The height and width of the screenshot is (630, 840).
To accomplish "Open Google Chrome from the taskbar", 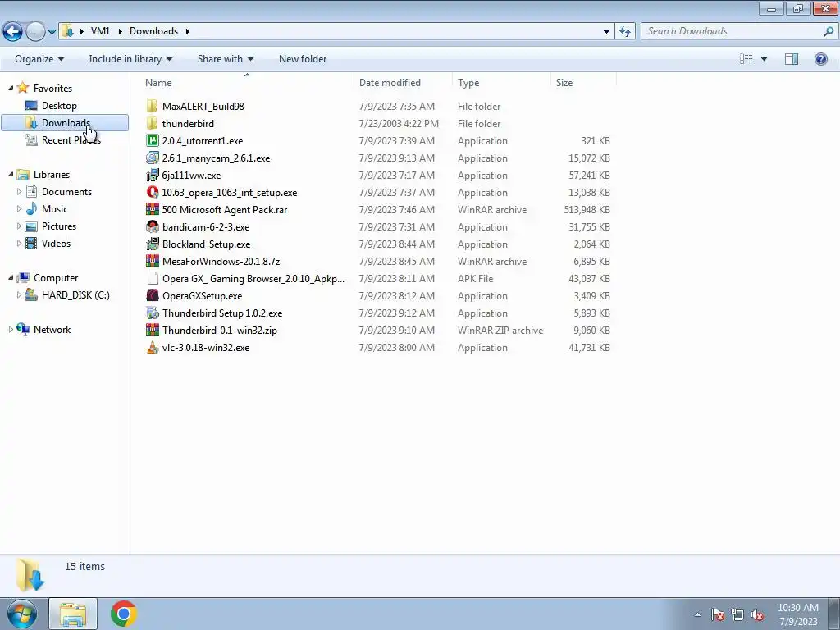I will tap(123, 614).
